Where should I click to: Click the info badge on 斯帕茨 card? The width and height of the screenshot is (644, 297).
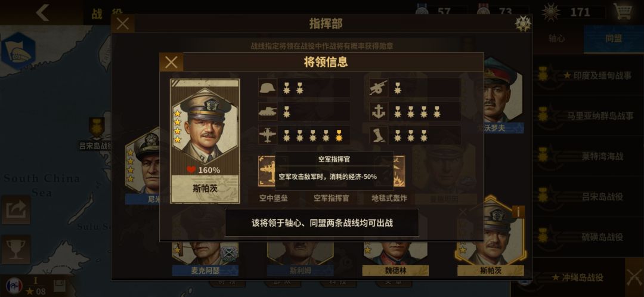(x=518, y=212)
